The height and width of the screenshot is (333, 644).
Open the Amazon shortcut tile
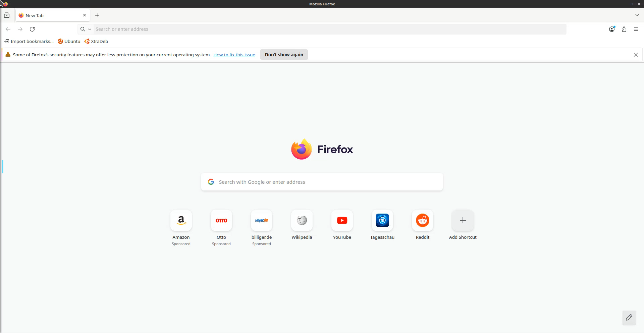tap(181, 221)
